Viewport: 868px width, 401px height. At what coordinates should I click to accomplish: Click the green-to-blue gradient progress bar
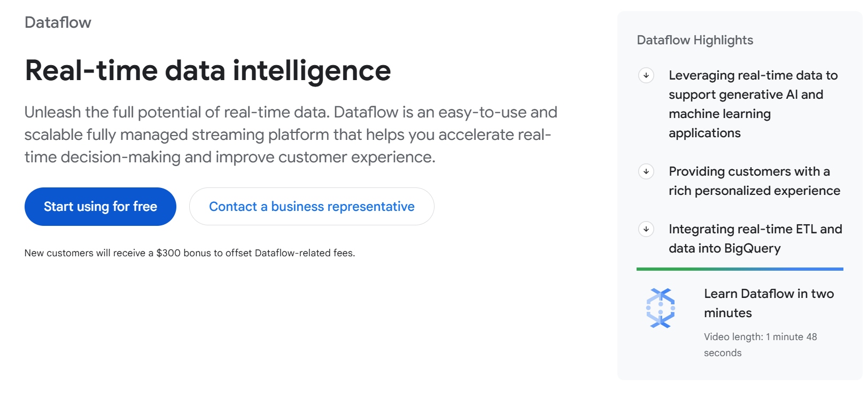pyautogui.click(x=739, y=269)
